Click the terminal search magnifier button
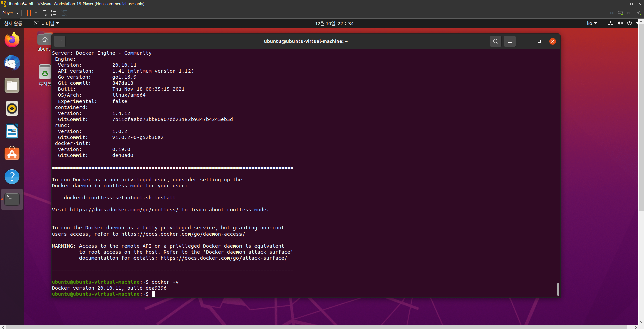This screenshot has height=329, width=644. point(496,41)
